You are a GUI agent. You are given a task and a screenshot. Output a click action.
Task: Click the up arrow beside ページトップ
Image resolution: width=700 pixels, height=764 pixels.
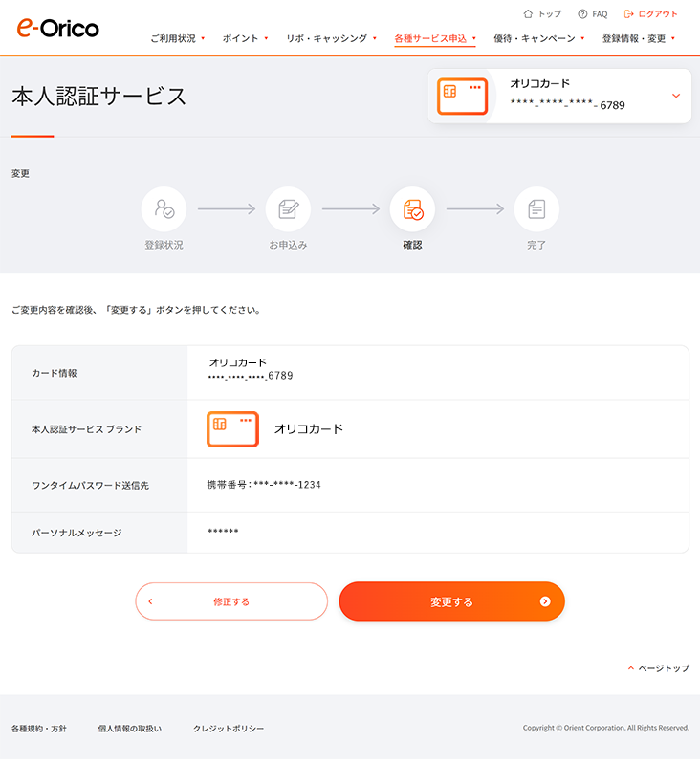[631, 668]
